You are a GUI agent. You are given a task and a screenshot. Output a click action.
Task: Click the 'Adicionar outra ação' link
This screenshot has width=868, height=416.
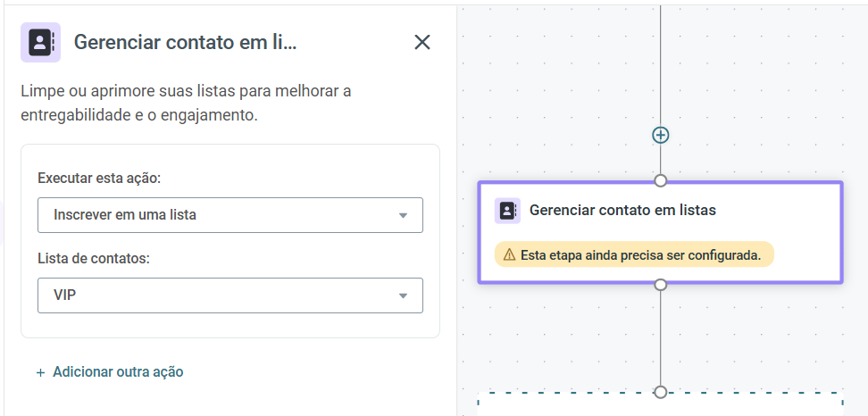tap(118, 371)
